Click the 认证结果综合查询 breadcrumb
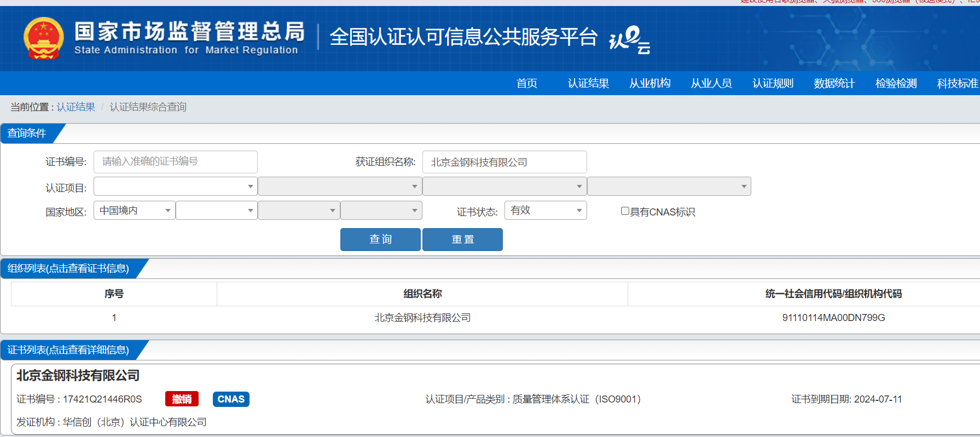Viewport: 980px width, 437px height. point(148,107)
